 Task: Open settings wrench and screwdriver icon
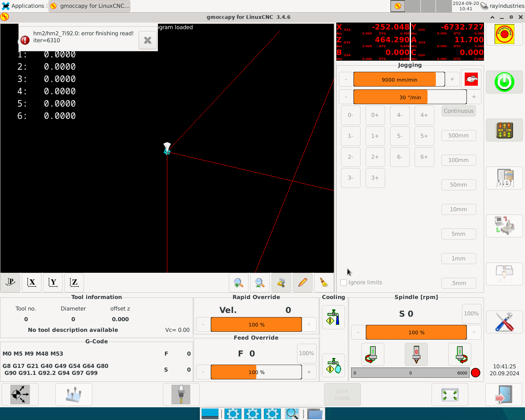click(504, 322)
